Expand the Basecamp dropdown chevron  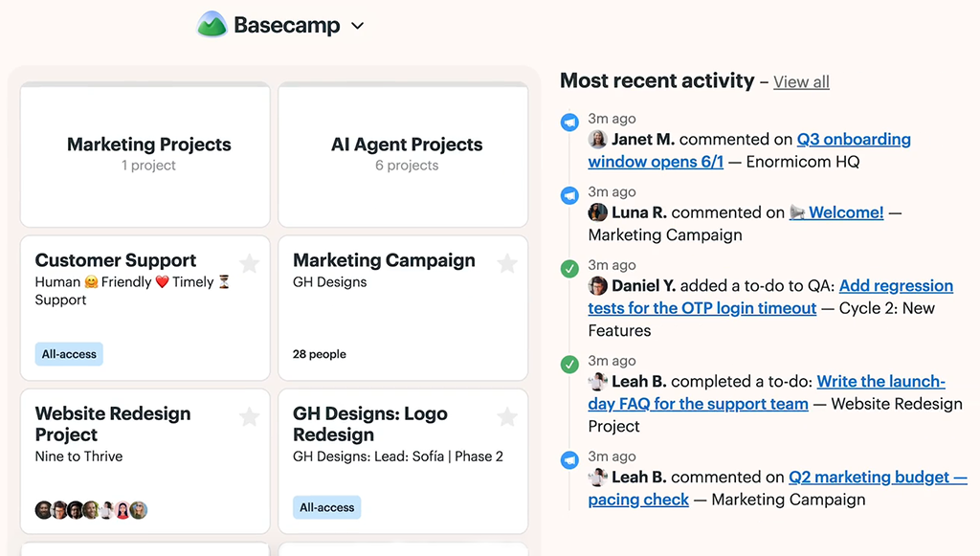pos(358,26)
